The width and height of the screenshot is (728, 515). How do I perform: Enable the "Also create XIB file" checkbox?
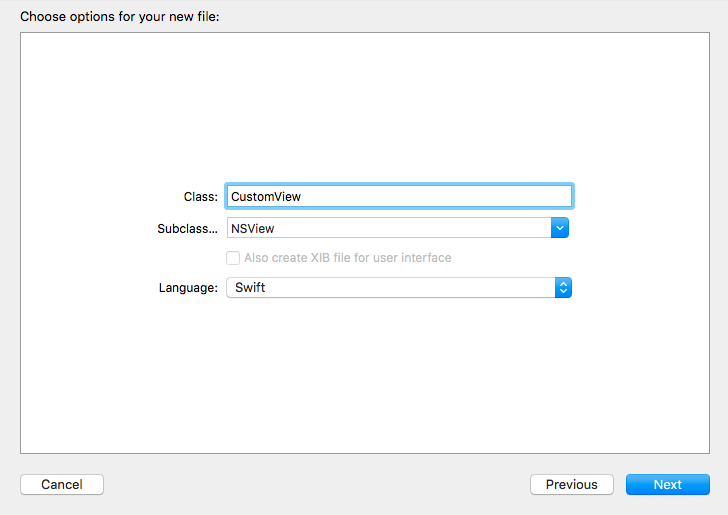click(x=233, y=258)
